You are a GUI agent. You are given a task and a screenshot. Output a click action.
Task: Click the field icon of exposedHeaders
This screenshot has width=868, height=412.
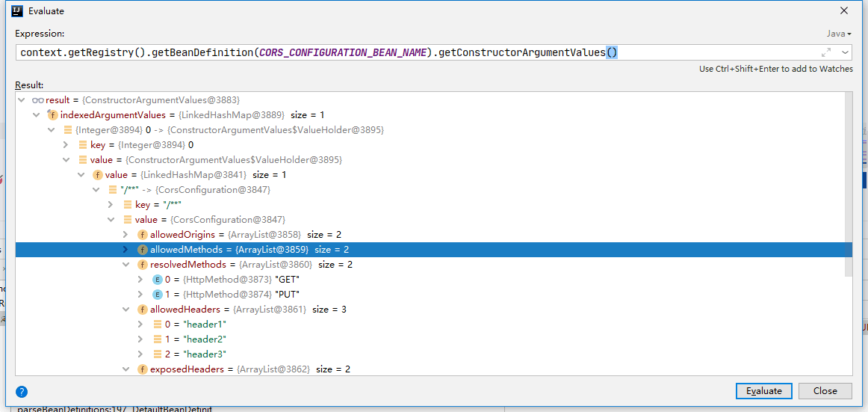tap(142, 369)
